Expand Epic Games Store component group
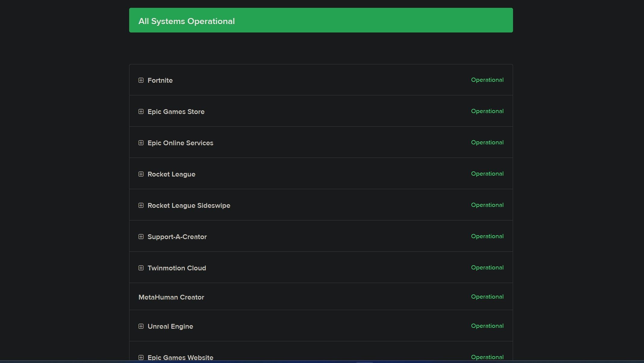The image size is (644, 363). click(141, 112)
